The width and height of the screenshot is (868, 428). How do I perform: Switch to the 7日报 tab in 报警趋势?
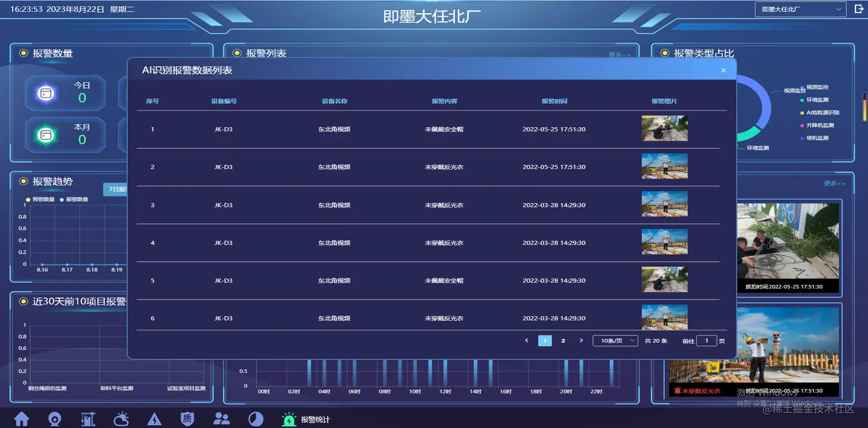point(115,189)
